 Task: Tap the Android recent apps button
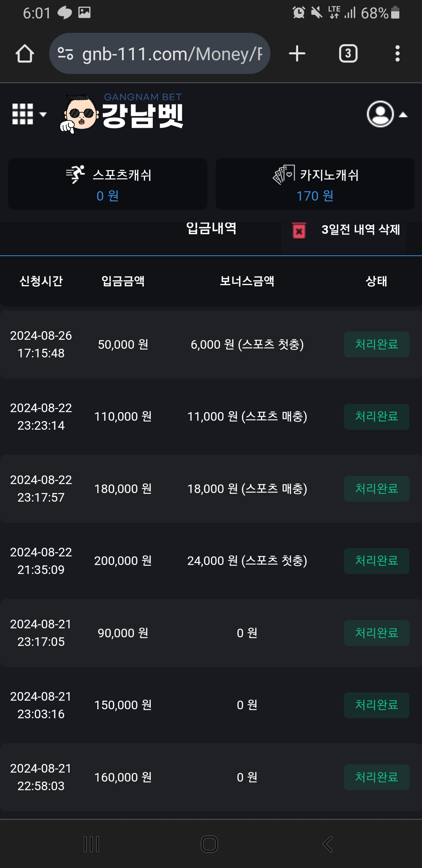[x=92, y=844]
